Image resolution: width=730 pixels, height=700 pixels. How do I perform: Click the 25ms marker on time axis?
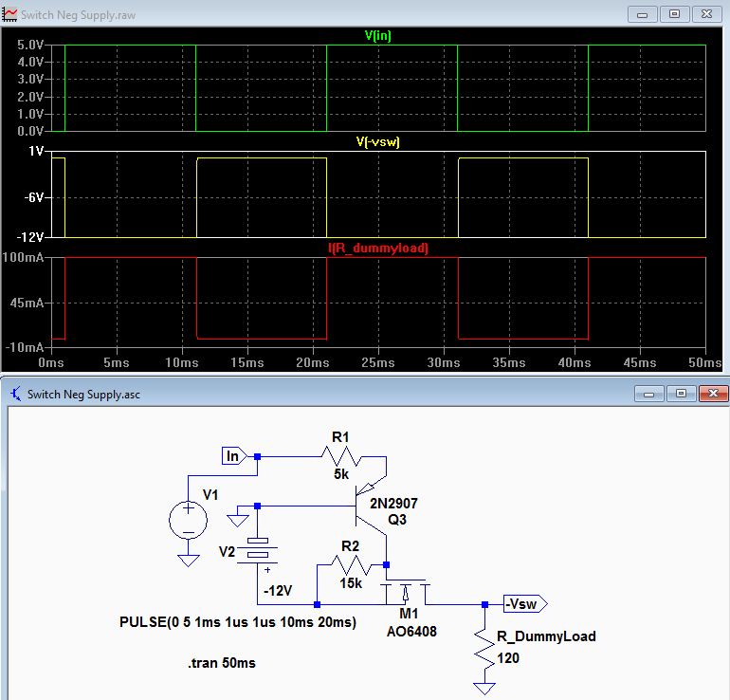(x=378, y=363)
